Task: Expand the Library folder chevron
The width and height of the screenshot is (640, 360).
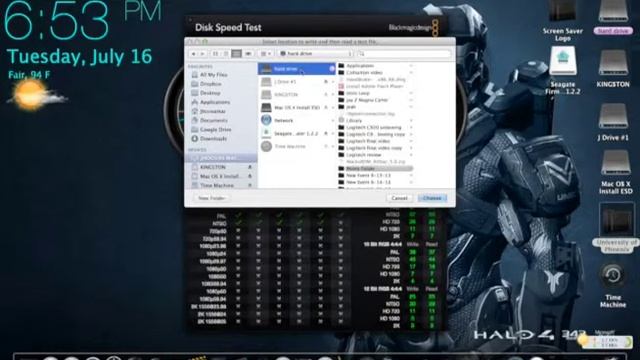Action: 411,120
